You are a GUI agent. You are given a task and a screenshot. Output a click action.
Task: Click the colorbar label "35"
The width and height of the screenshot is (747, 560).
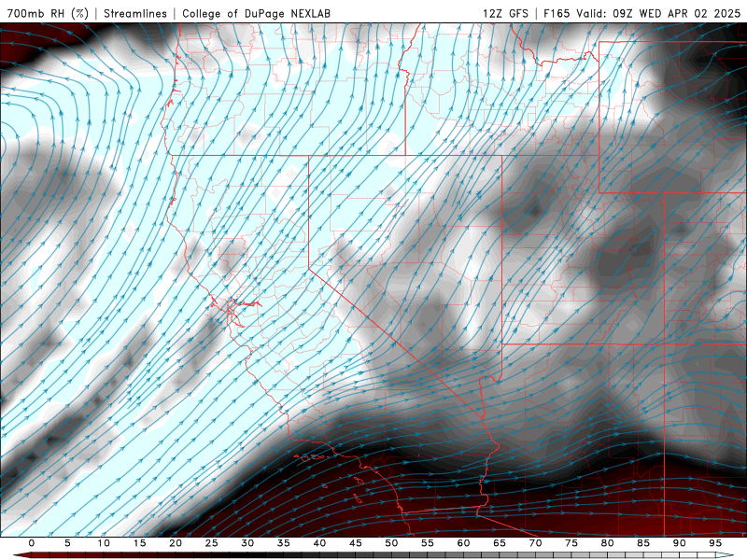coord(284,543)
